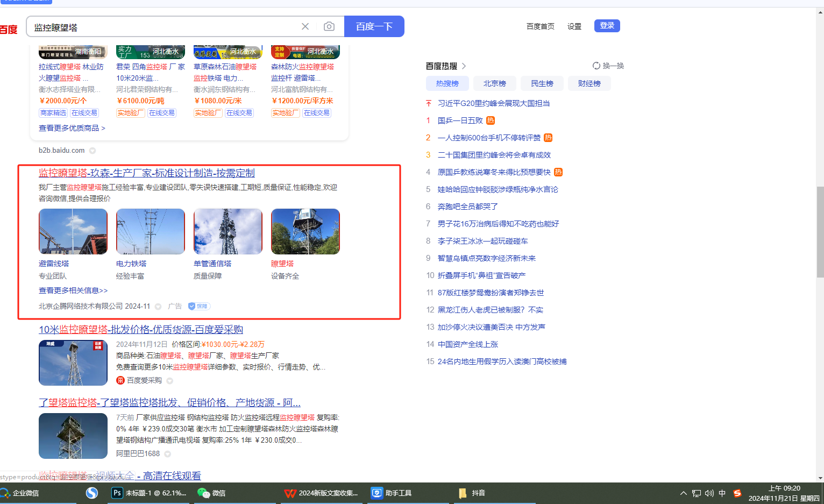824x504 pixels.
Task: Open the 10米监控瞭望塔 result thumbnail
Action: pyautogui.click(x=73, y=363)
